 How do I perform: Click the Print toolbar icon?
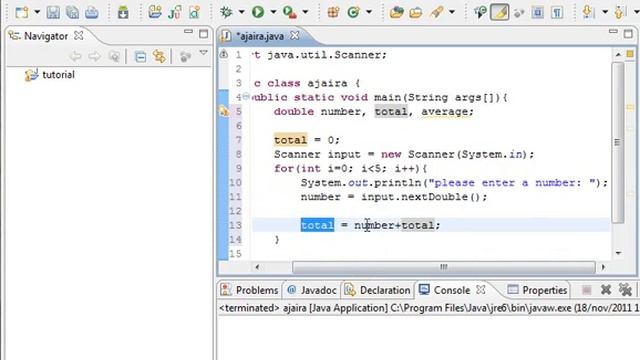[x=91, y=12]
